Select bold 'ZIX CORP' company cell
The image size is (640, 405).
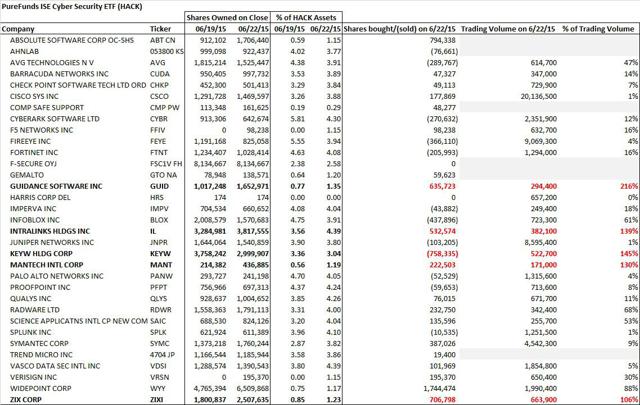coord(26,400)
